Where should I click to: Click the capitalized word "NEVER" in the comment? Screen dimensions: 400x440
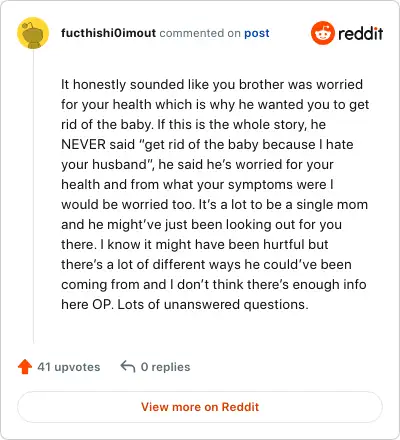pos(83,144)
